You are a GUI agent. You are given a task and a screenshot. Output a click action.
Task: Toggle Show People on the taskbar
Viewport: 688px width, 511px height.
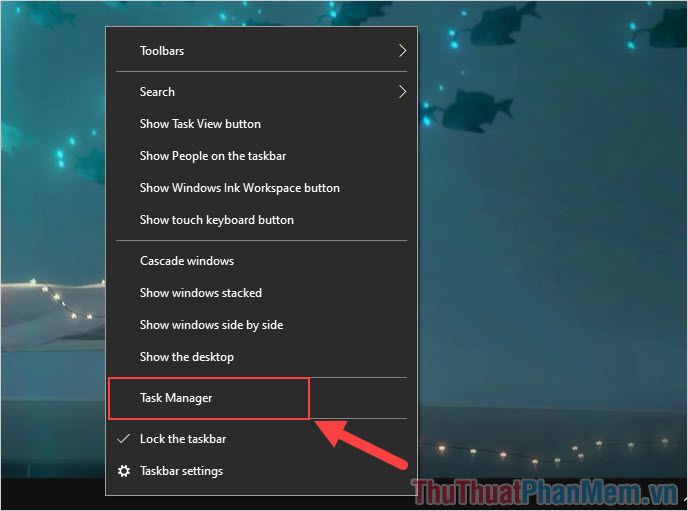[x=261, y=156]
